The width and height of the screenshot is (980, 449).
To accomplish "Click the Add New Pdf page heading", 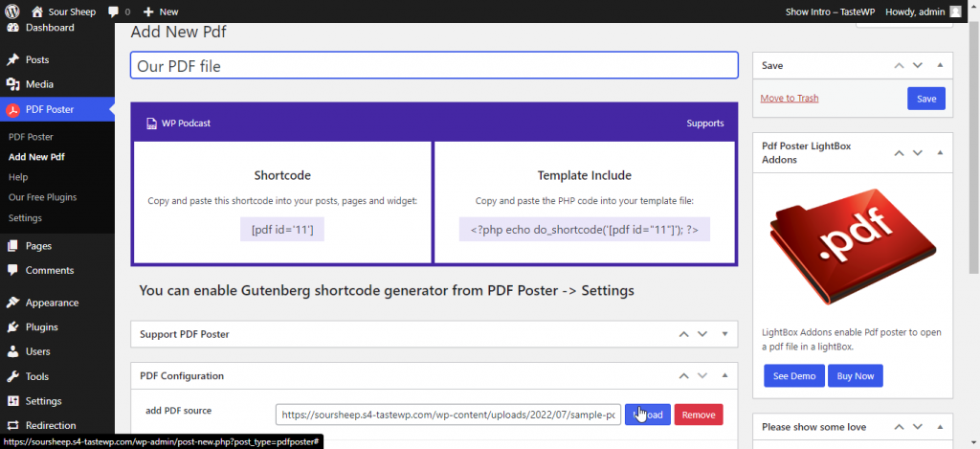I will (178, 33).
